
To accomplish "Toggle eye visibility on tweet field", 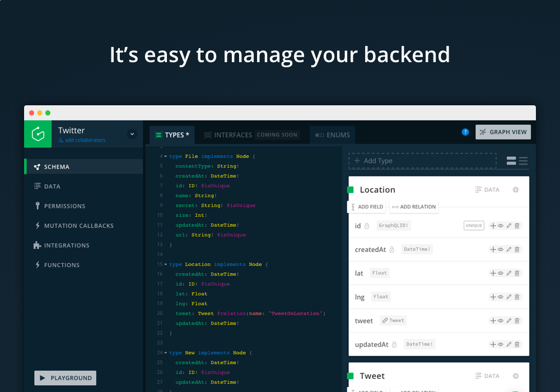I will [x=501, y=320].
